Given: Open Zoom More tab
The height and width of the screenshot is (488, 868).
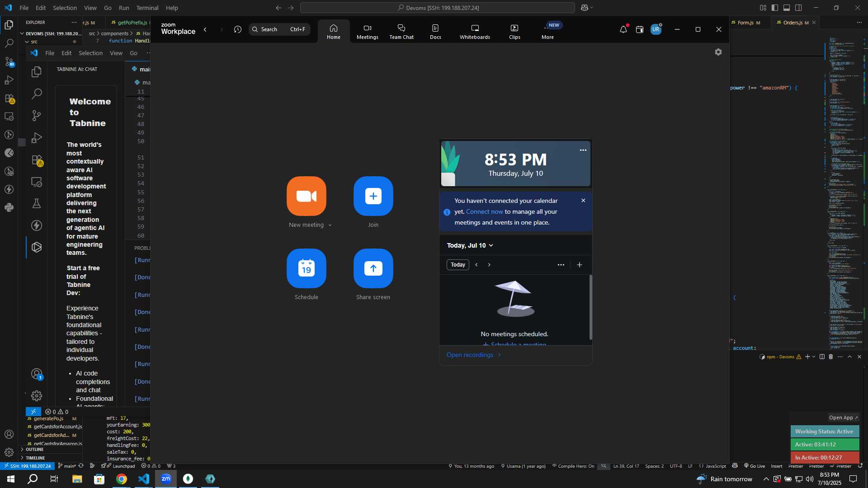Looking at the screenshot, I should click(548, 32).
